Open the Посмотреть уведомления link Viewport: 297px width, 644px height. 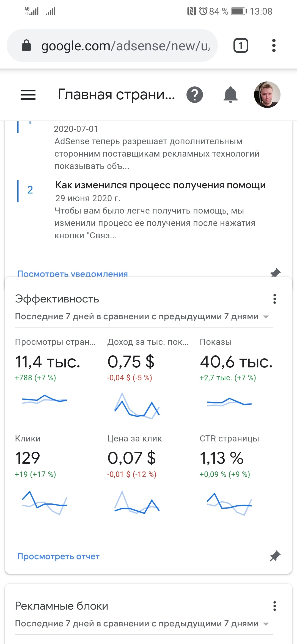point(73,274)
